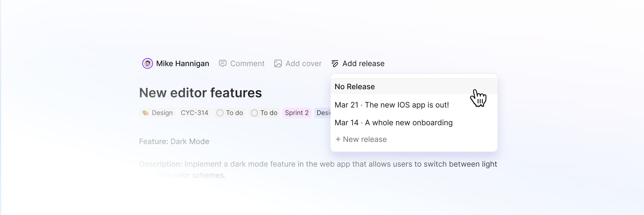Image resolution: width=644 pixels, height=215 pixels.
Task: Click Mike Hannigan's avatar icon
Action: pos(147,63)
